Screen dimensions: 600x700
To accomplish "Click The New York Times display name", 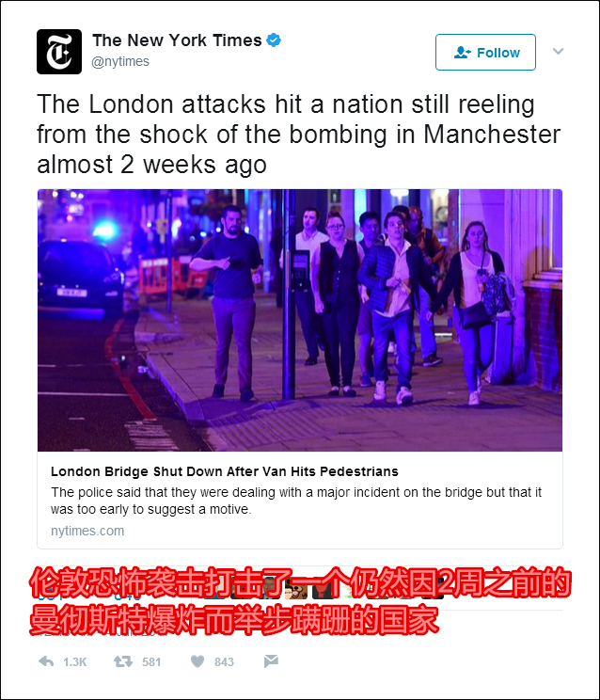I will [x=177, y=40].
